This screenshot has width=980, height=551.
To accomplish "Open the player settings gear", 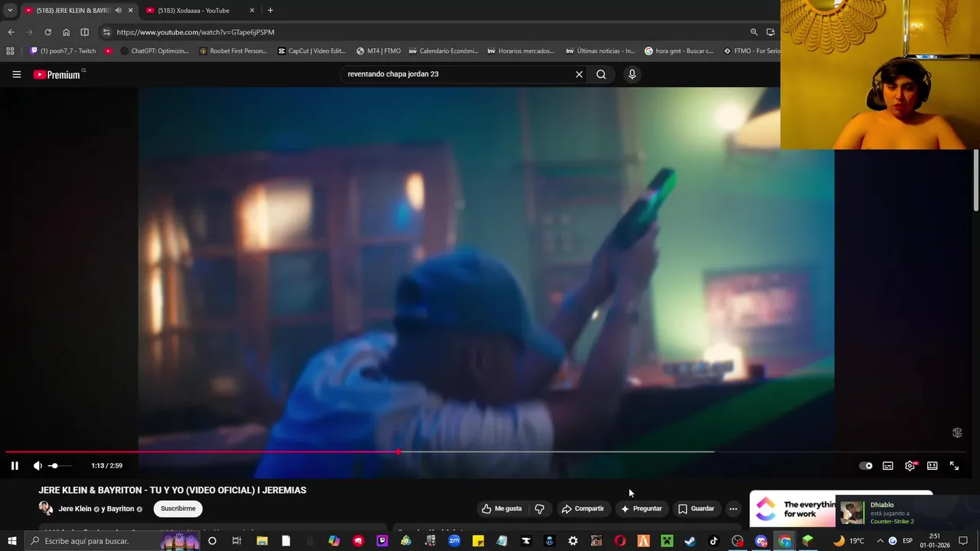I will 910,465.
